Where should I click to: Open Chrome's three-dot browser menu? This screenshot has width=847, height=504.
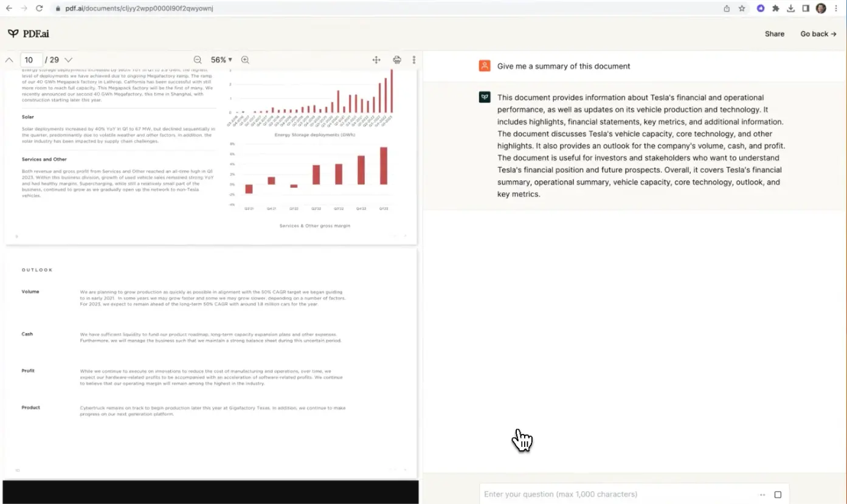(836, 8)
